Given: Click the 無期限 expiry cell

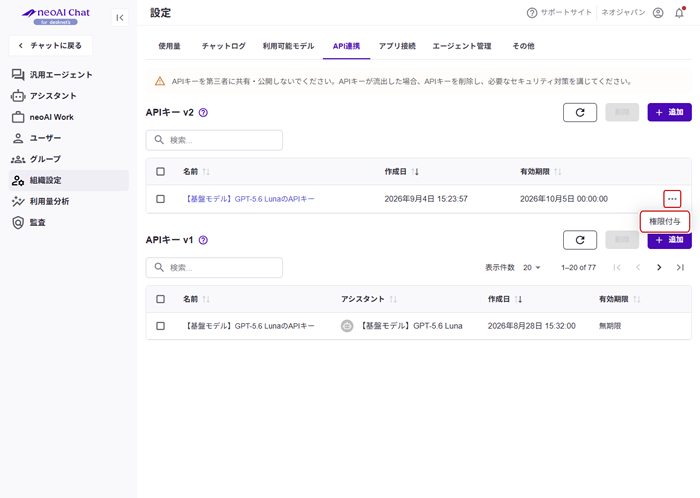Looking at the screenshot, I should pos(610,326).
